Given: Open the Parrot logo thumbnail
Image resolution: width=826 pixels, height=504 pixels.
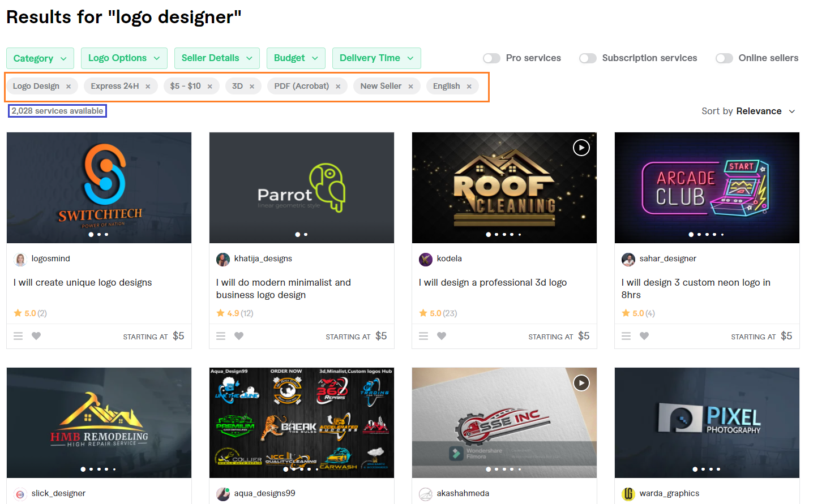Looking at the screenshot, I should 302,188.
